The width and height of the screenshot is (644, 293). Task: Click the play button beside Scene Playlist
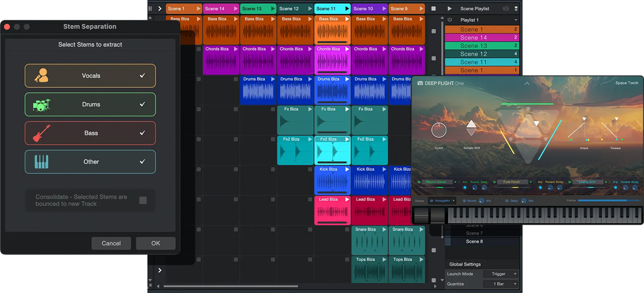coord(449,9)
